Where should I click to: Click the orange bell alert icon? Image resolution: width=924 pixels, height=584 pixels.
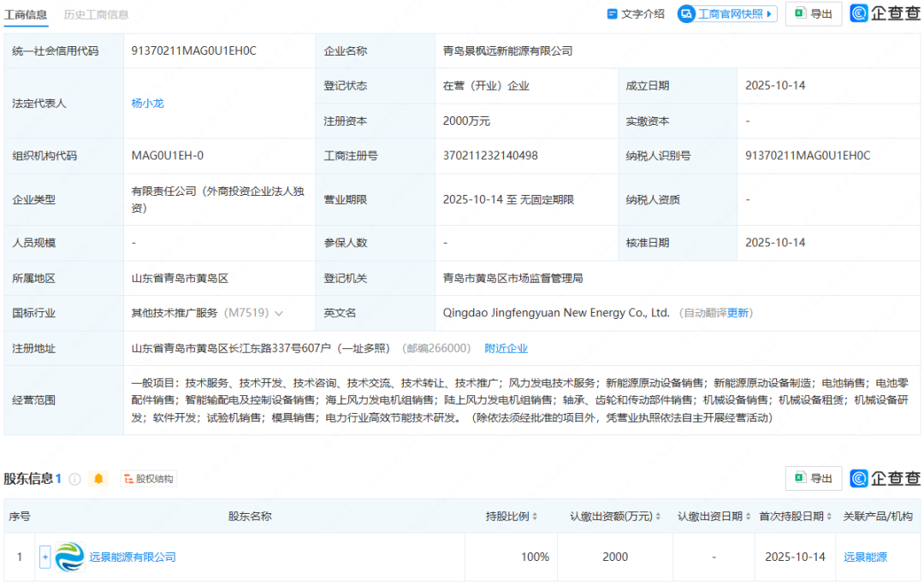tap(98, 479)
